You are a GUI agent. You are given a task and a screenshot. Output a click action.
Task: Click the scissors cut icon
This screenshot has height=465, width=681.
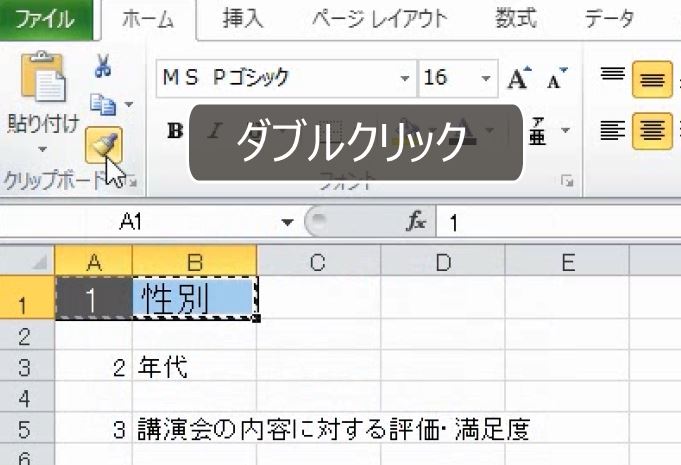pyautogui.click(x=103, y=66)
